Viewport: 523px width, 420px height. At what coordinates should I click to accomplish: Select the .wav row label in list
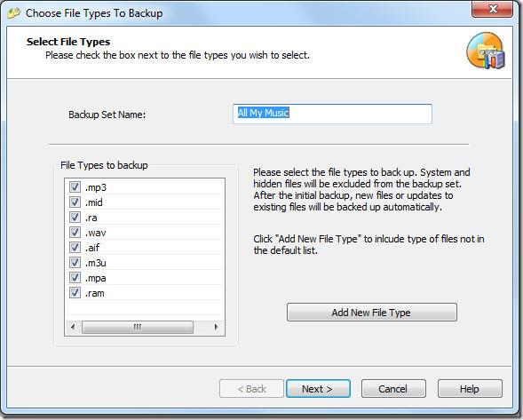(95, 233)
